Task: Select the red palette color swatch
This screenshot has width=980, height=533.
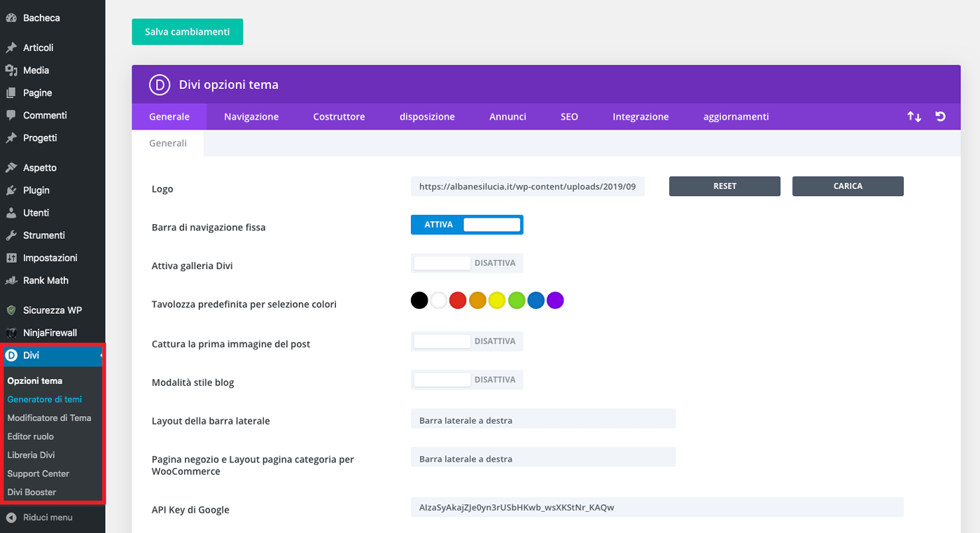Action: pos(458,300)
